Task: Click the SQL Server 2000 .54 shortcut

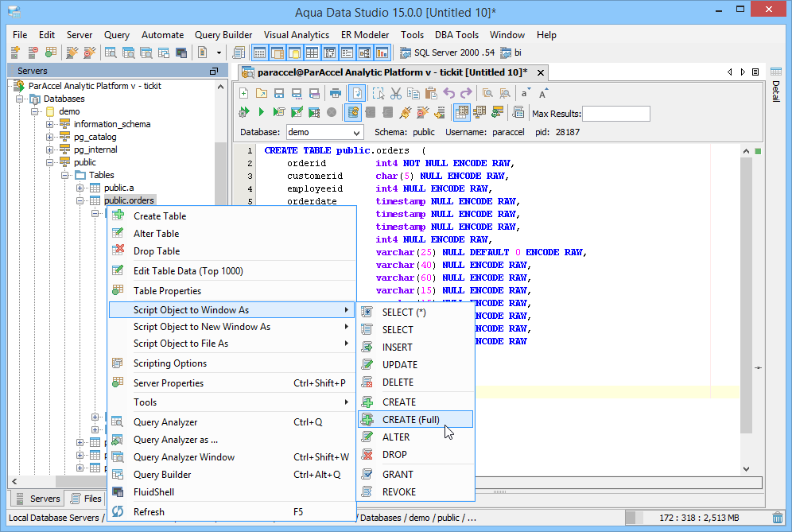Action: tap(448, 52)
